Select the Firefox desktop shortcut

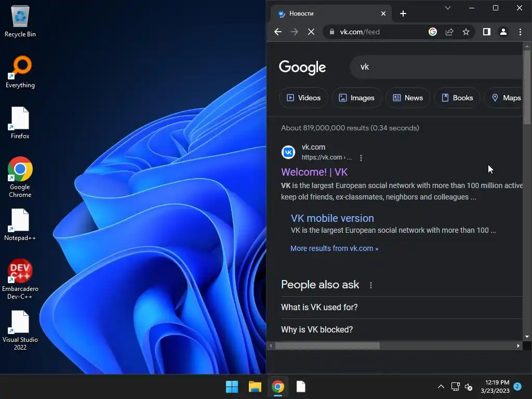[x=20, y=123]
